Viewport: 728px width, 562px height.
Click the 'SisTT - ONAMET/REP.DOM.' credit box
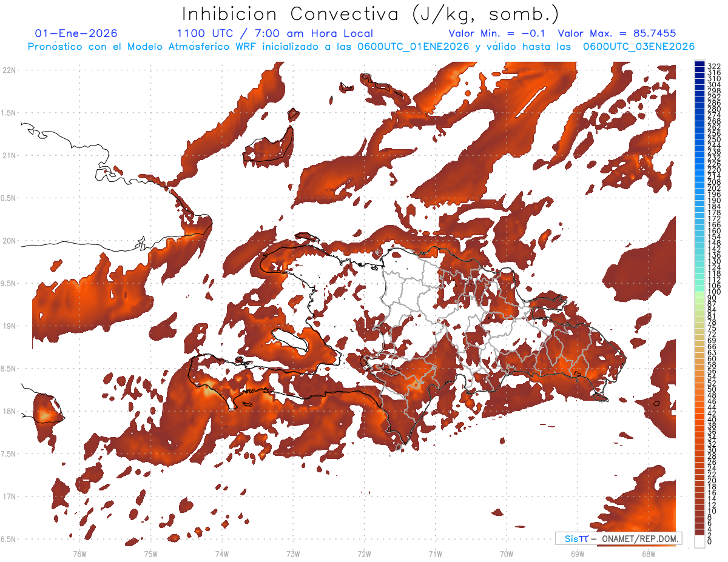(618, 538)
